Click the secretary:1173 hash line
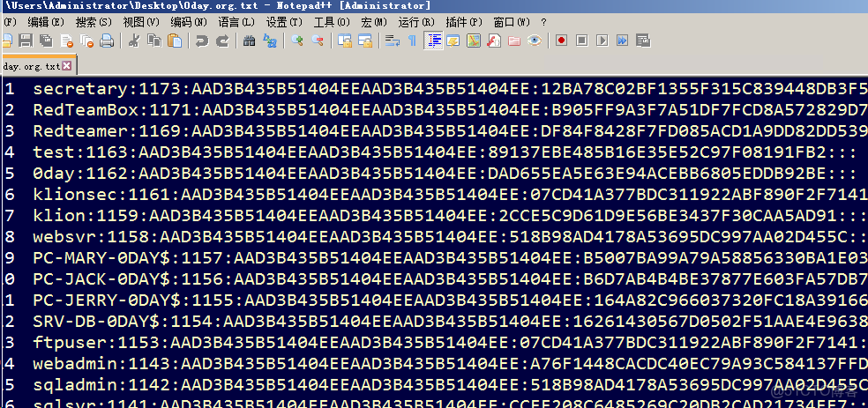Viewport: 868px width, 408px height. click(x=451, y=89)
